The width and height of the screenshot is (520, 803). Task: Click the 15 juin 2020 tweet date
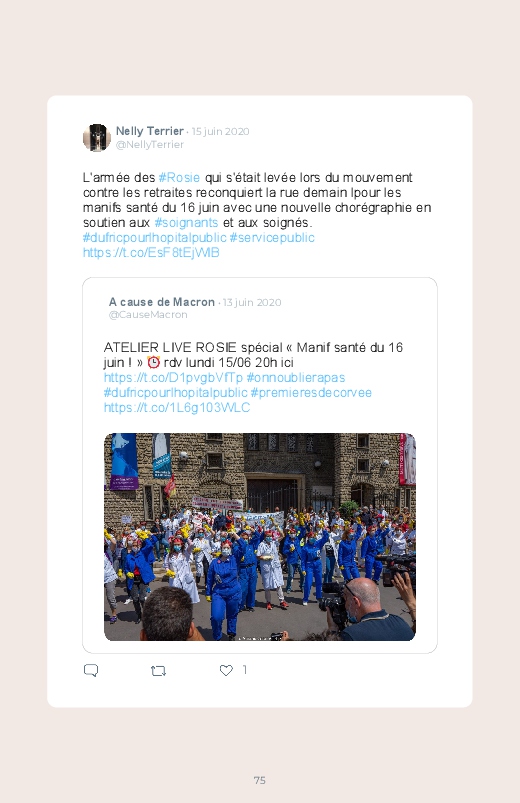tap(220, 132)
